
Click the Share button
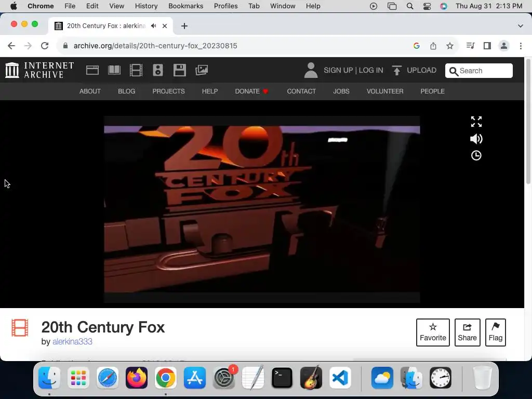[467, 332]
